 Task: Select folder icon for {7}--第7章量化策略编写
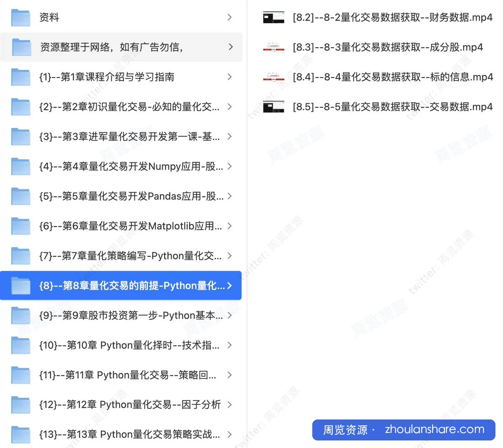tap(21, 256)
